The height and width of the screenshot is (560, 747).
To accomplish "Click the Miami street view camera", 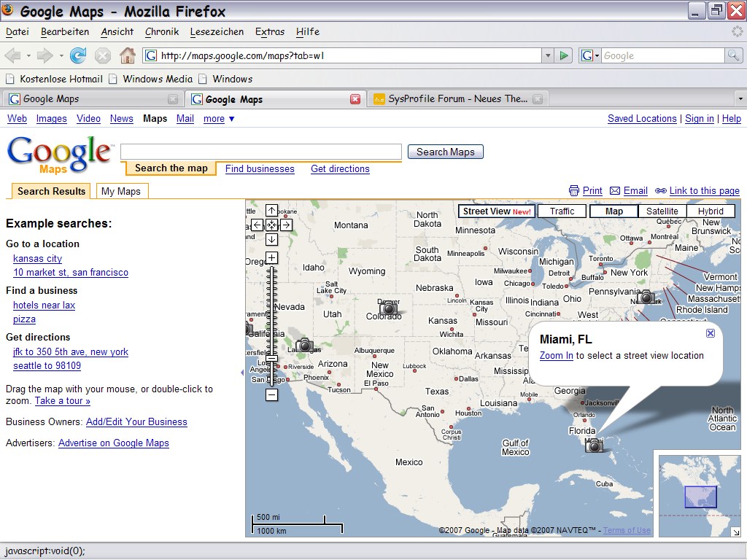I will 594,446.
